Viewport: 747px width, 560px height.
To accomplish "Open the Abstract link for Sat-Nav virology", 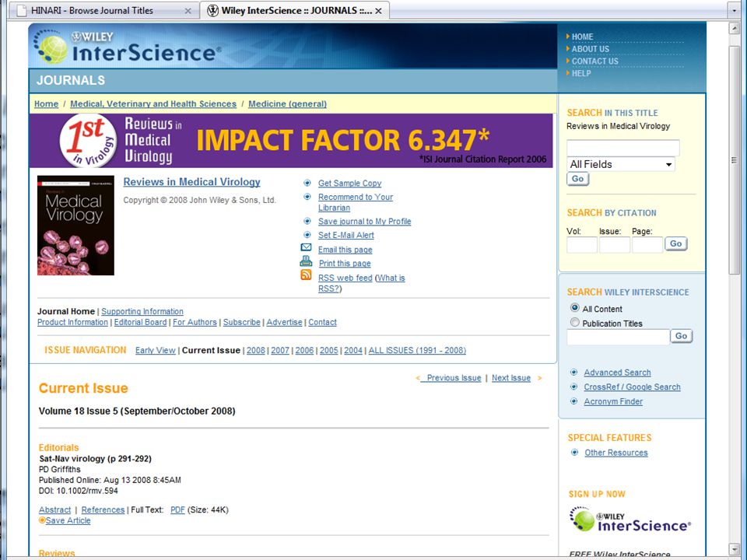I will coord(54,509).
